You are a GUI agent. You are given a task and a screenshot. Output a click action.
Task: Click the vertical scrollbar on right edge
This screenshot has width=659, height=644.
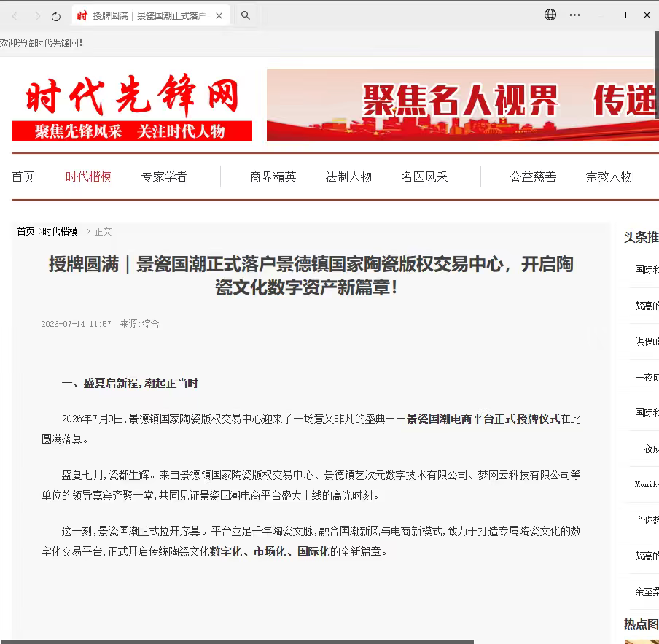(x=657, y=75)
